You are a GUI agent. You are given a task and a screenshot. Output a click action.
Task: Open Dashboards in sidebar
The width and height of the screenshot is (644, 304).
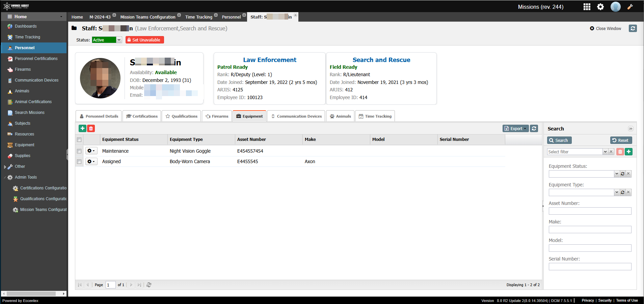26,26
